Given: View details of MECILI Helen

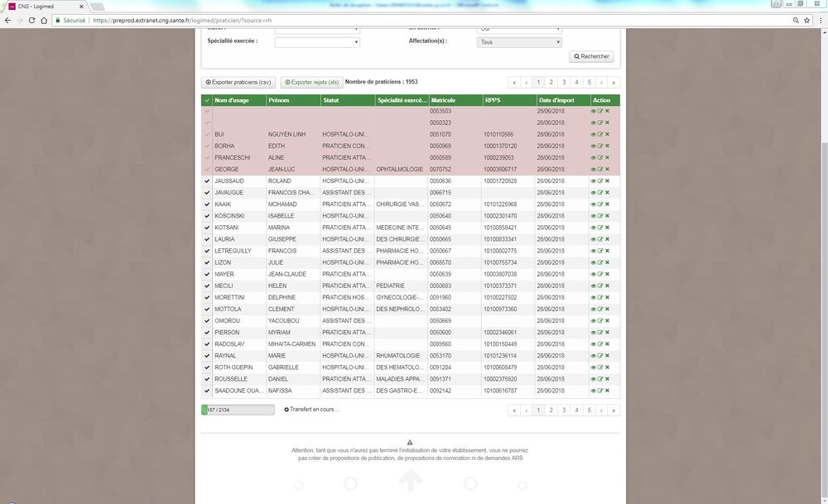Looking at the screenshot, I should [x=593, y=286].
